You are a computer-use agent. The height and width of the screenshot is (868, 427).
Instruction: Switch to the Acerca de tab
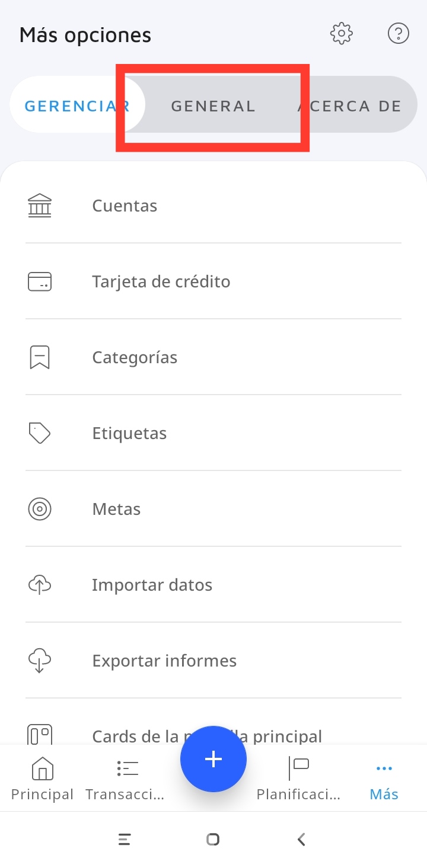click(350, 106)
